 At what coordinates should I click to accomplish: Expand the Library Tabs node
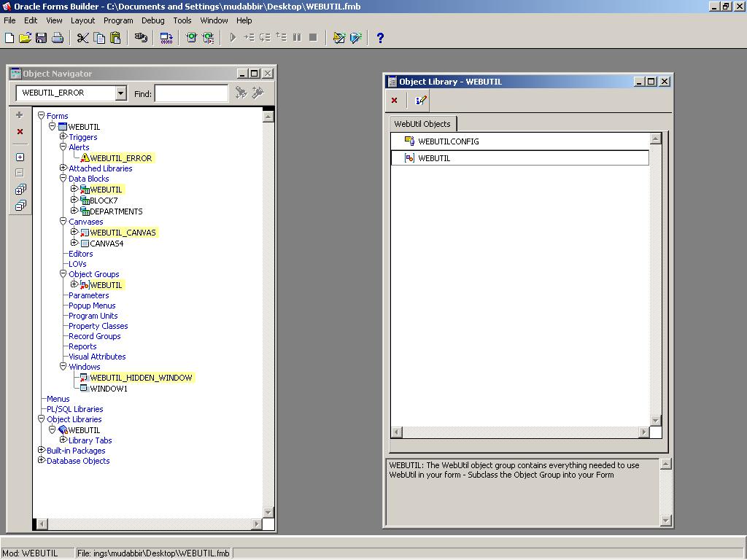click(63, 440)
